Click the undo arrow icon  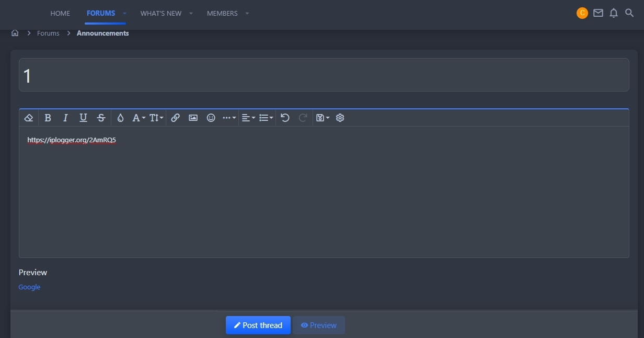click(x=285, y=118)
